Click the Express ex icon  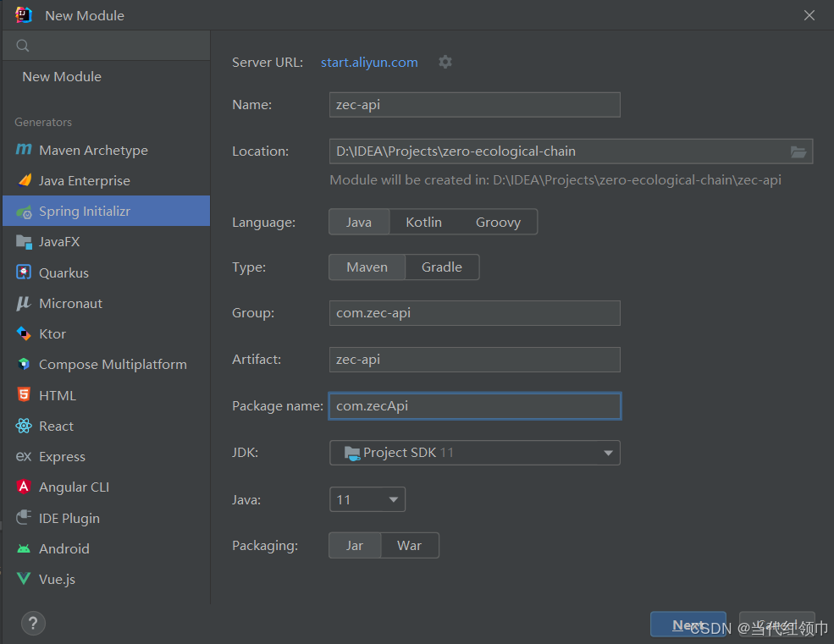tap(24, 456)
